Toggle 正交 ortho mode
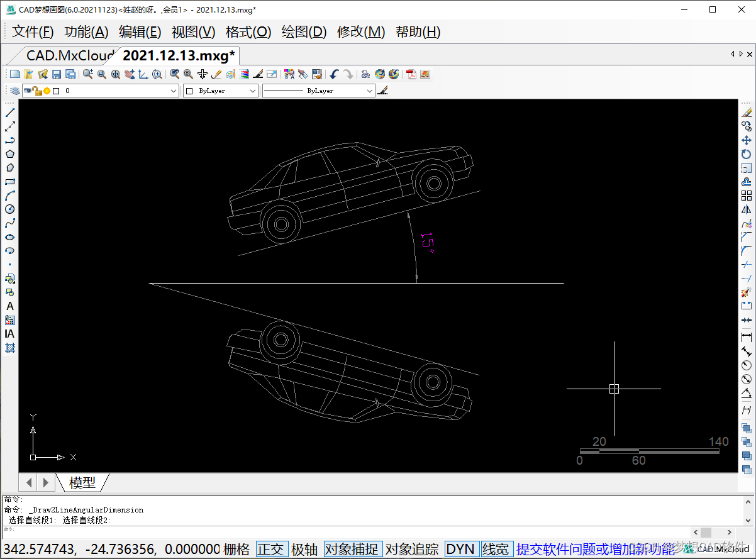Image resolution: width=756 pixels, height=559 pixels. point(271,549)
